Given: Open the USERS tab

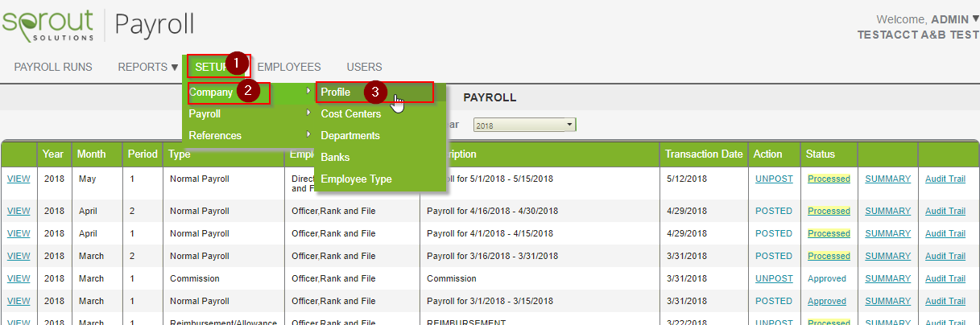Looking at the screenshot, I should click(x=364, y=67).
